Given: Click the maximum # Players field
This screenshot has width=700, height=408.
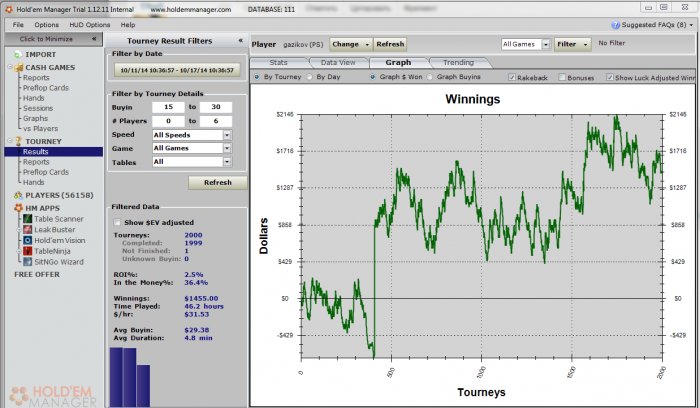Looking at the screenshot, I should tap(216, 121).
